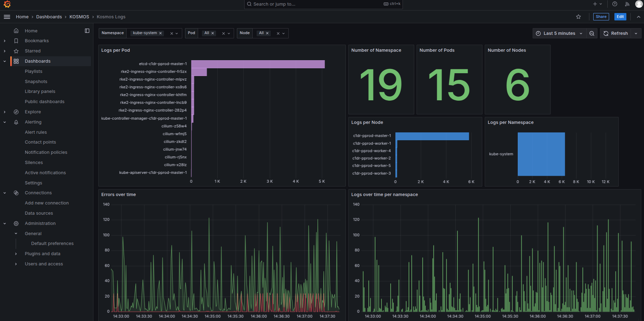Image resolution: width=644 pixels, height=321 pixels.
Task: Open the Last 5 minutes time picker
Action: 558,33
